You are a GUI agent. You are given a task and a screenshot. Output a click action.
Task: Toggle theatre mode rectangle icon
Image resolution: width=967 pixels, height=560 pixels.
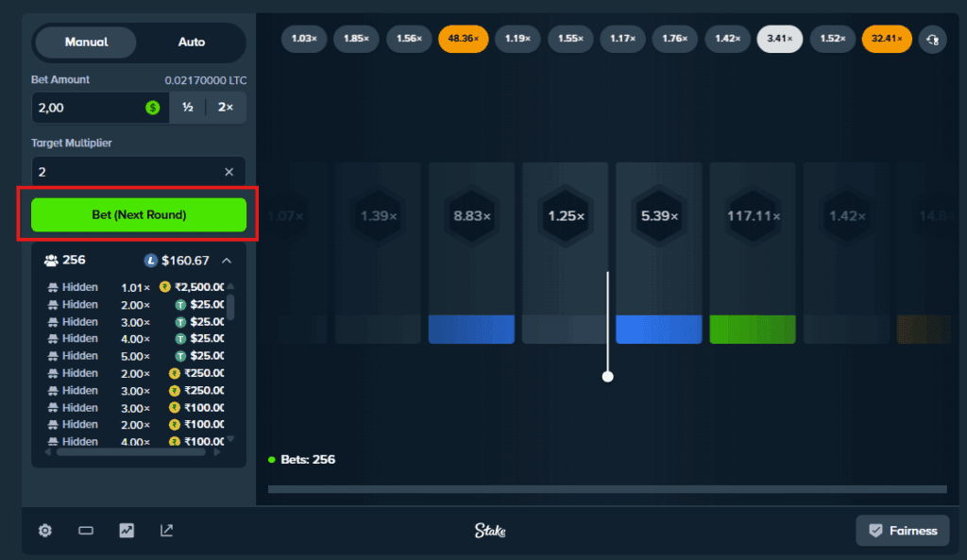(86, 531)
